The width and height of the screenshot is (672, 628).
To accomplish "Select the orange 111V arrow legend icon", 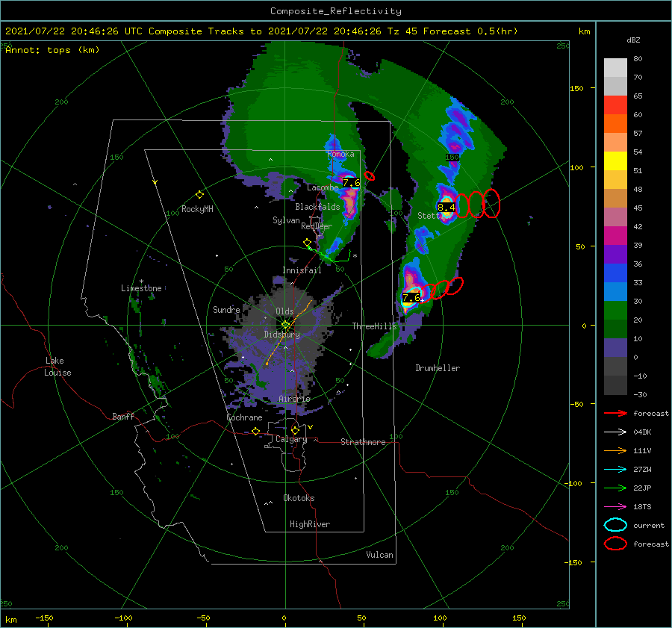I will click(x=615, y=450).
